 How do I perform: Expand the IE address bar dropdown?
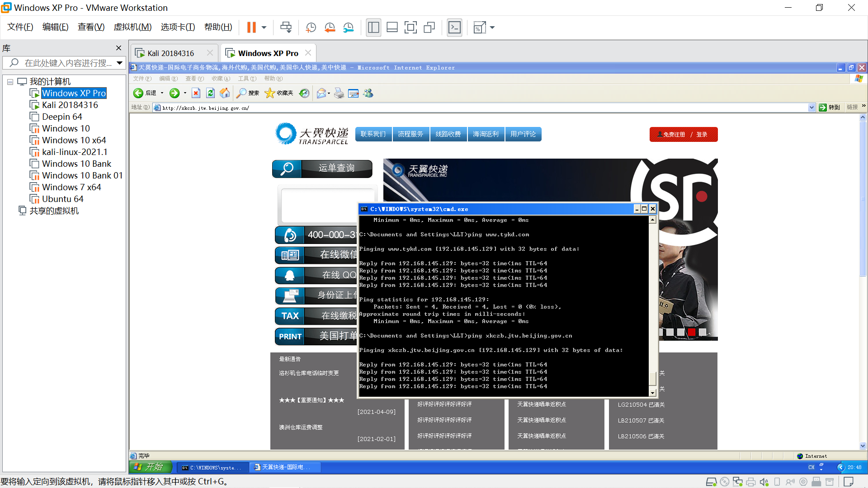coord(811,108)
